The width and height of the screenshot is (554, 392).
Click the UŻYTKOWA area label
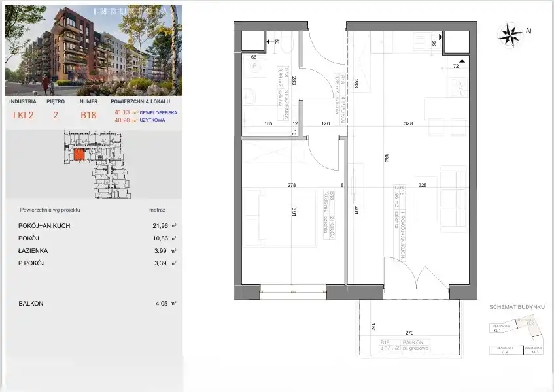pyautogui.click(x=152, y=119)
